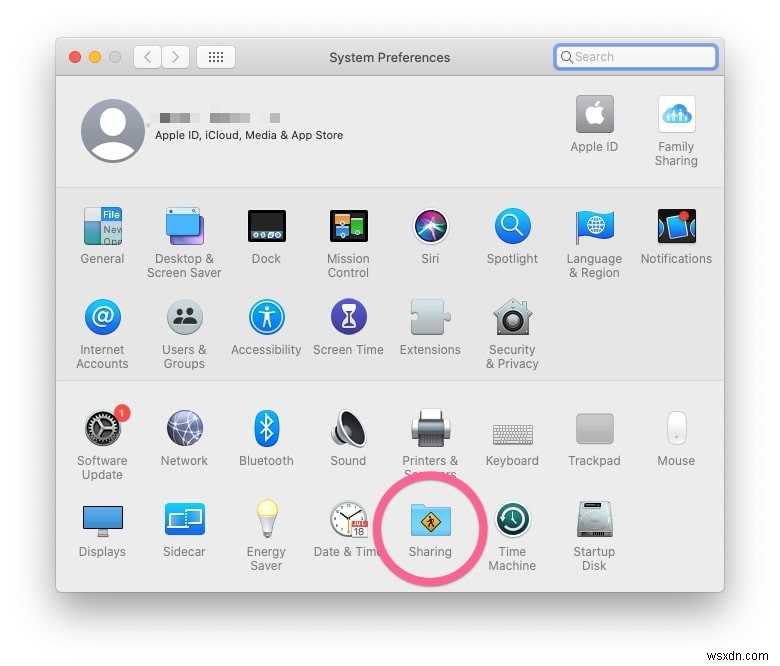This screenshot has height=666, width=780.
Task: Go forward with the right arrow button
Action: [175, 57]
